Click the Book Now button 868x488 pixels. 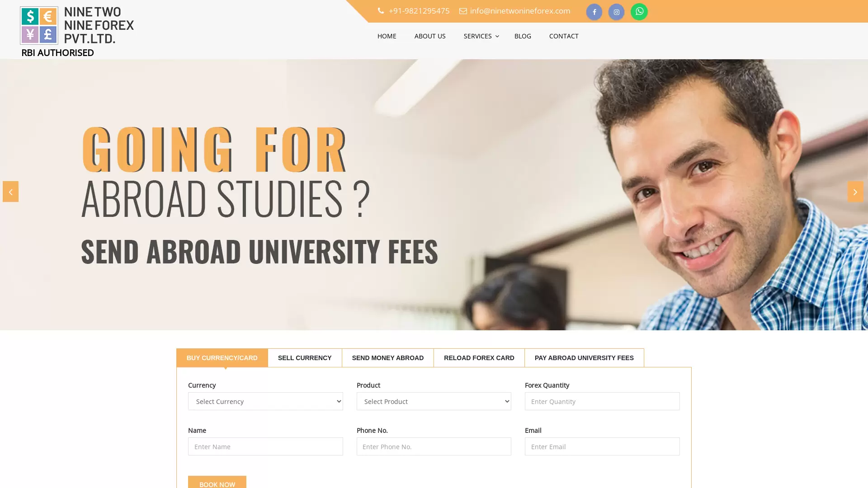coord(217,482)
